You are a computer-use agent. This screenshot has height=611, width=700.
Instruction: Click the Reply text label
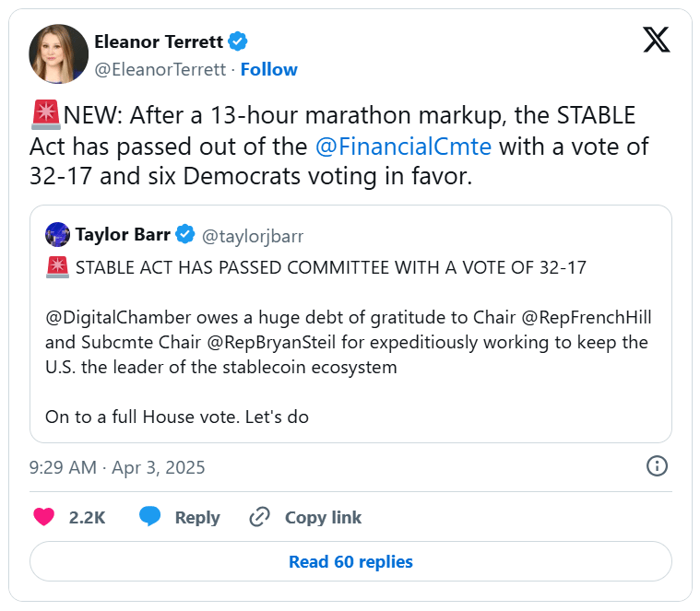point(197,517)
